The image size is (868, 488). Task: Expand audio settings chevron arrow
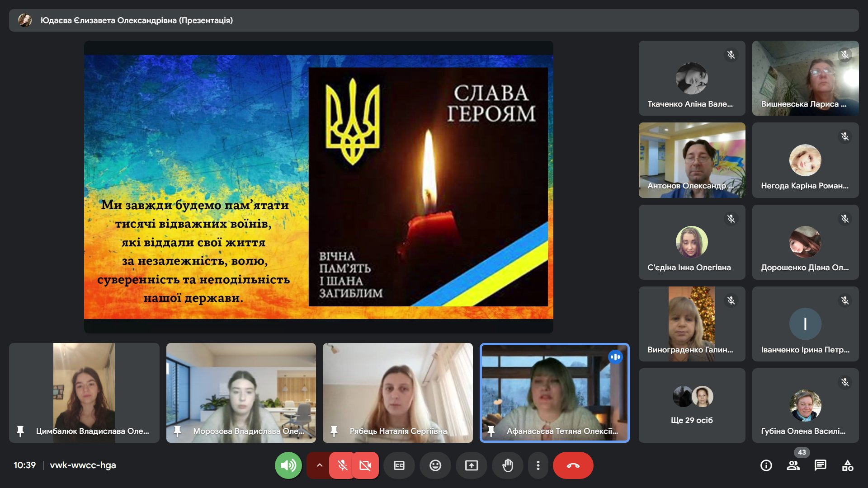pyautogui.click(x=319, y=465)
